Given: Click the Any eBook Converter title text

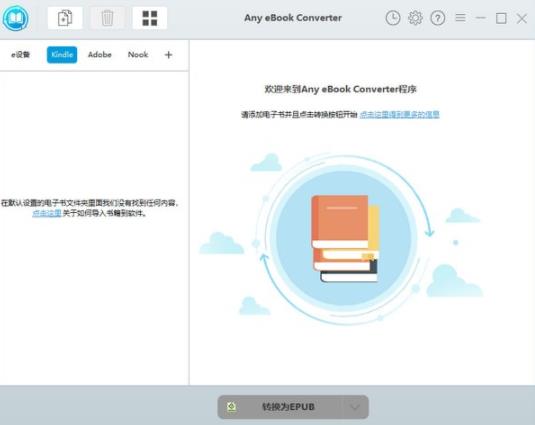Looking at the screenshot, I should coord(293,18).
